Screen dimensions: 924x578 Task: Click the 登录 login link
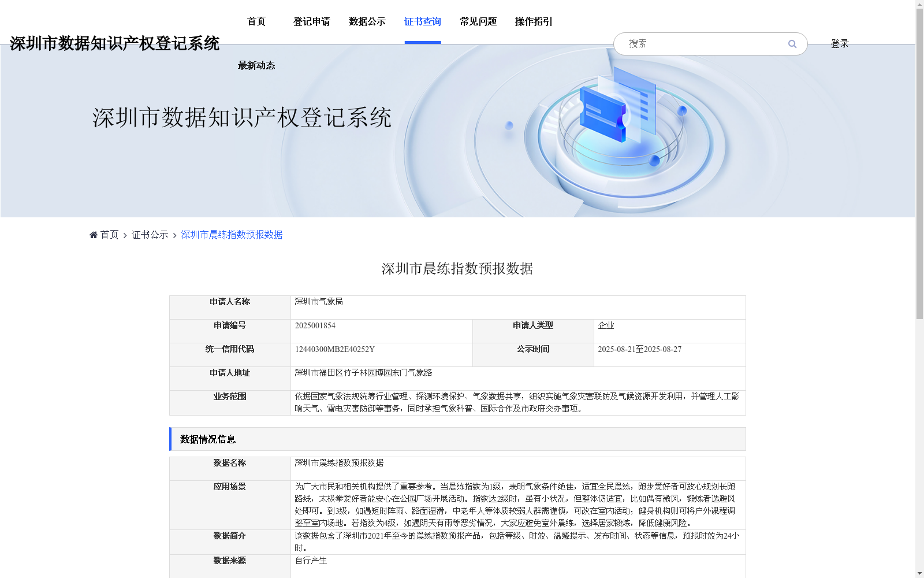point(840,43)
